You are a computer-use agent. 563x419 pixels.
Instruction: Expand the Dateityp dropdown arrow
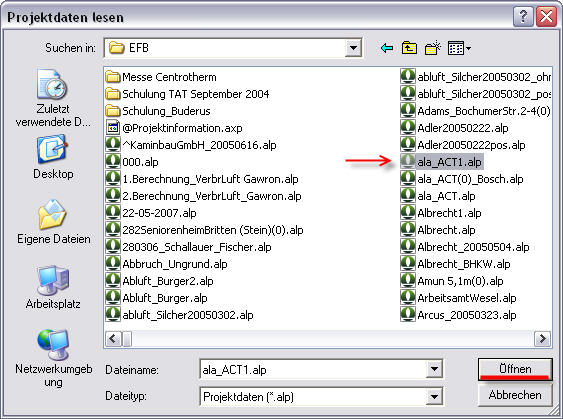click(x=434, y=396)
